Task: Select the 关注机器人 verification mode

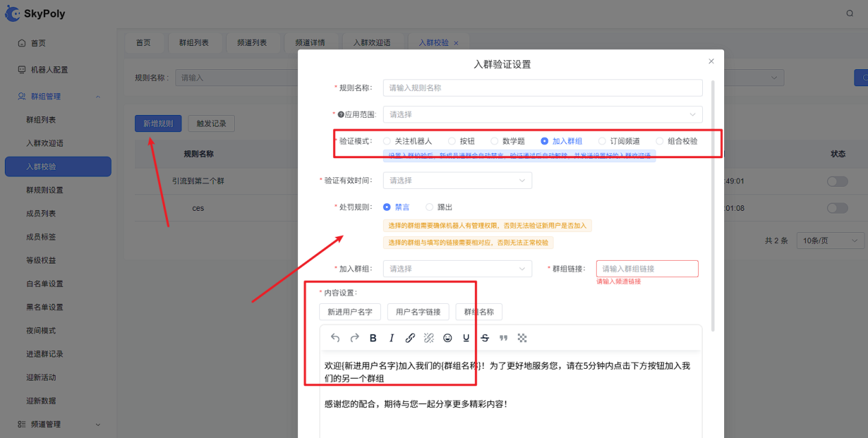Action: (408, 141)
